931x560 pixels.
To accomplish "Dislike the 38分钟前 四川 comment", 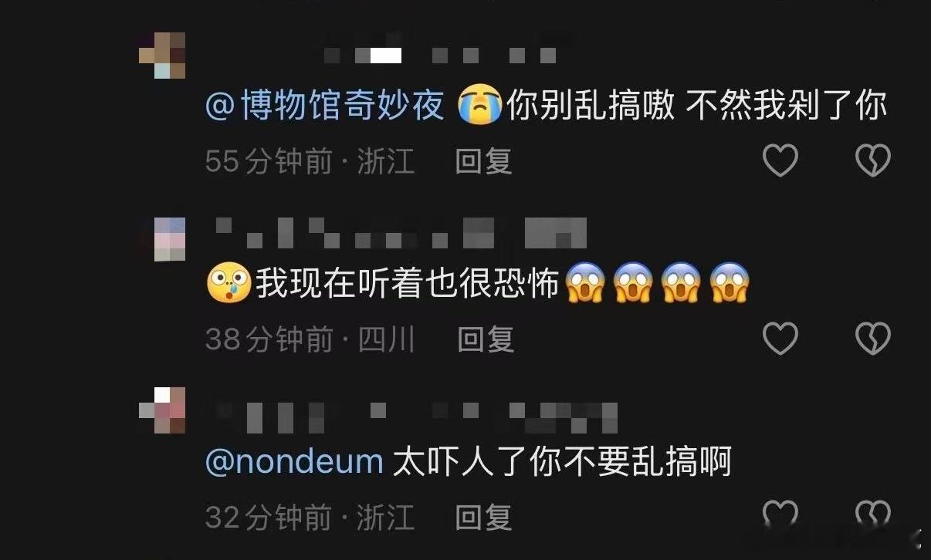I will click(873, 339).
